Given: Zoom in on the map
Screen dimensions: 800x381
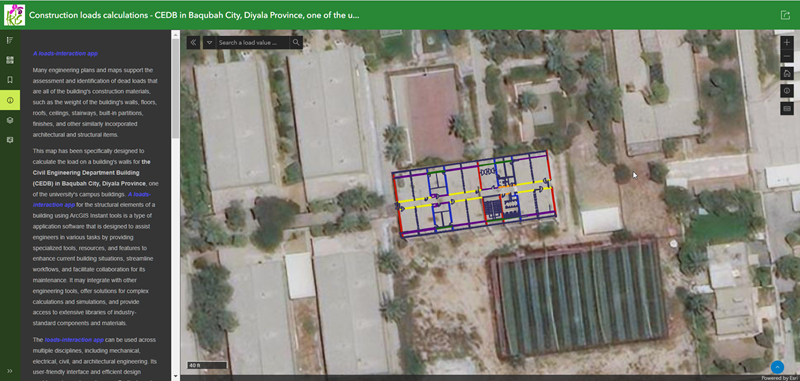Looking at the screenshot, I should 787,42.
